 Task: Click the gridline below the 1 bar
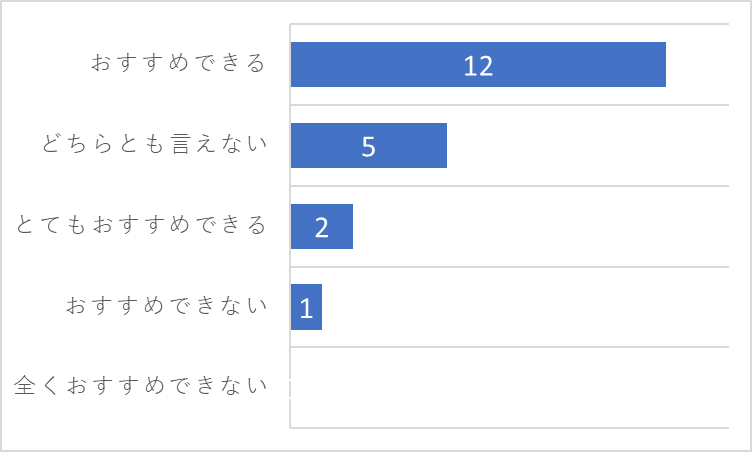point(509,347)
